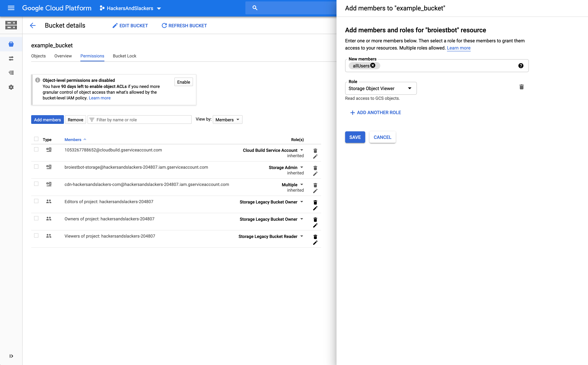Enable object-level permissions
Image resolution: width=588 pixels, height=365 pixels.
coord(183,82)
